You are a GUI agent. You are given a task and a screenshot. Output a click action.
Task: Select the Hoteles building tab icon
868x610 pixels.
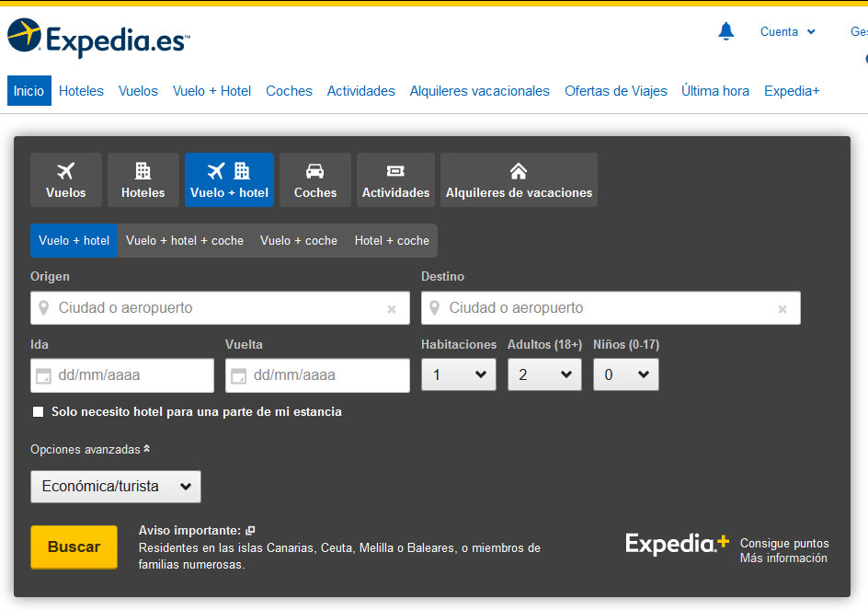143,171
